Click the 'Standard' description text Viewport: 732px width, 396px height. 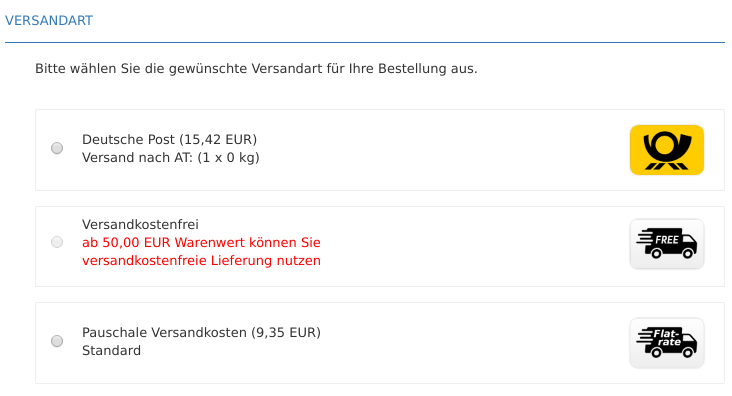point(111,351)
